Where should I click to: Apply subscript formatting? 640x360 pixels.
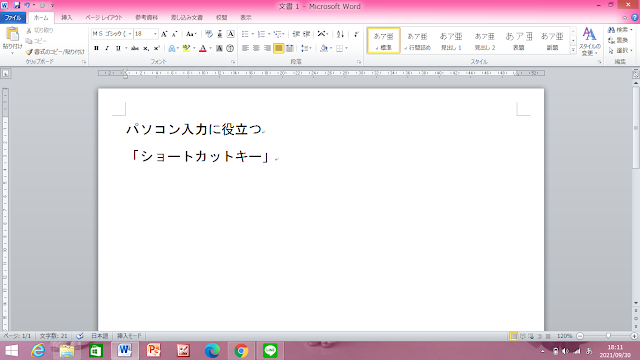pyautogui.click(x=146, y=48)
